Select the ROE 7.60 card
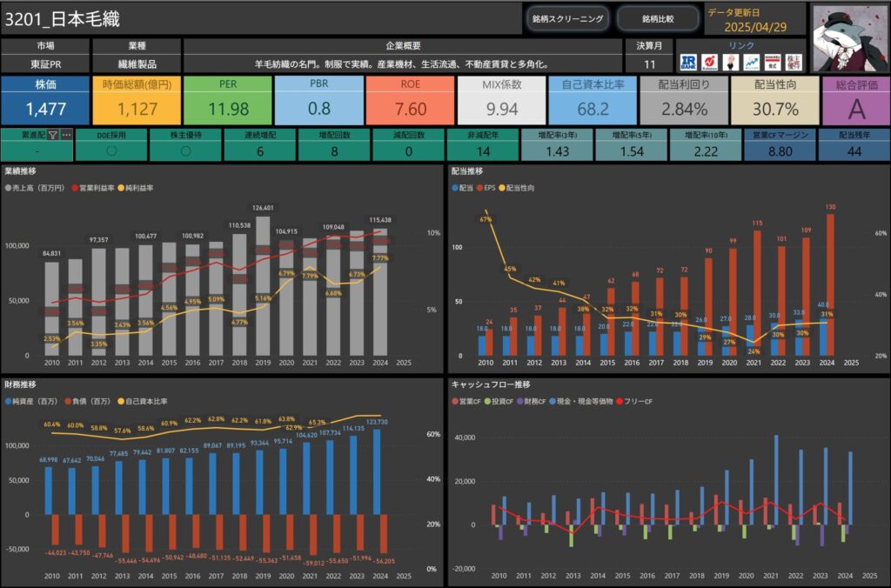Screen dimensions: 891x588 411,100
